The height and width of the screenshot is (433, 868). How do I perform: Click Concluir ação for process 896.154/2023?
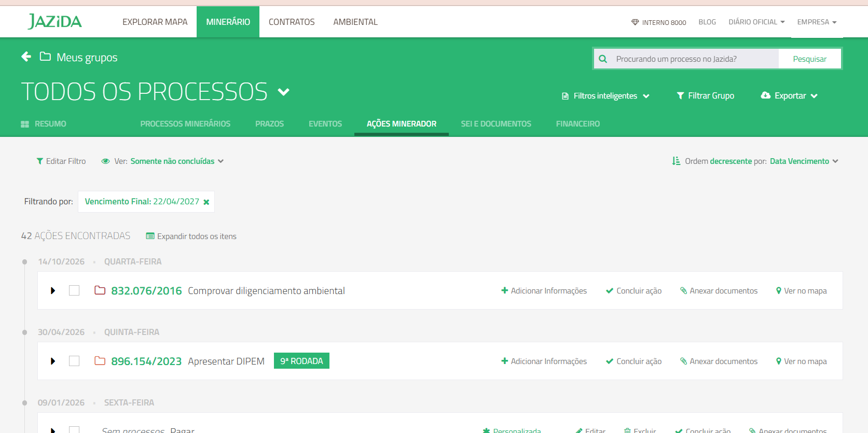(633, 361)
